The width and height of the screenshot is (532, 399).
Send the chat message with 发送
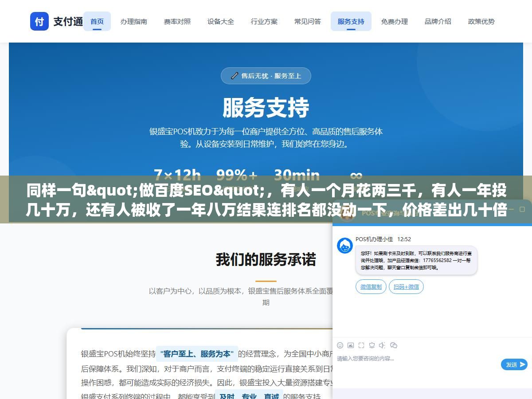click(x=514, y=364)
